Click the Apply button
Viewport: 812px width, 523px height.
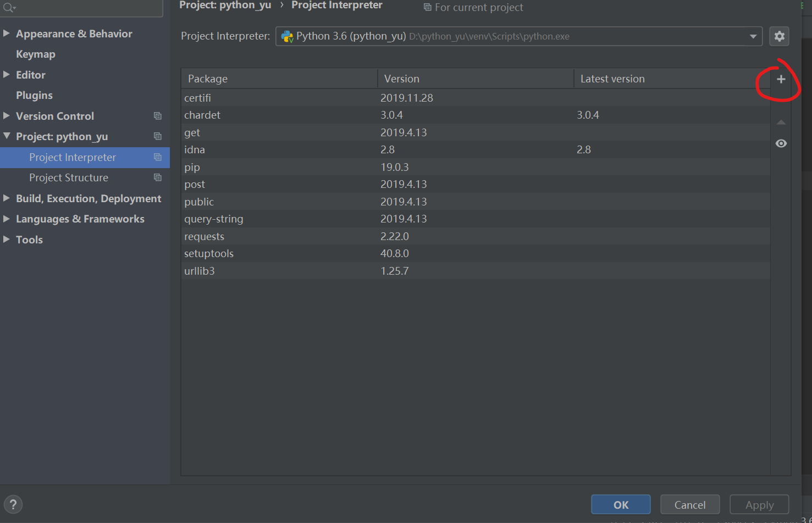click(759, 504)
